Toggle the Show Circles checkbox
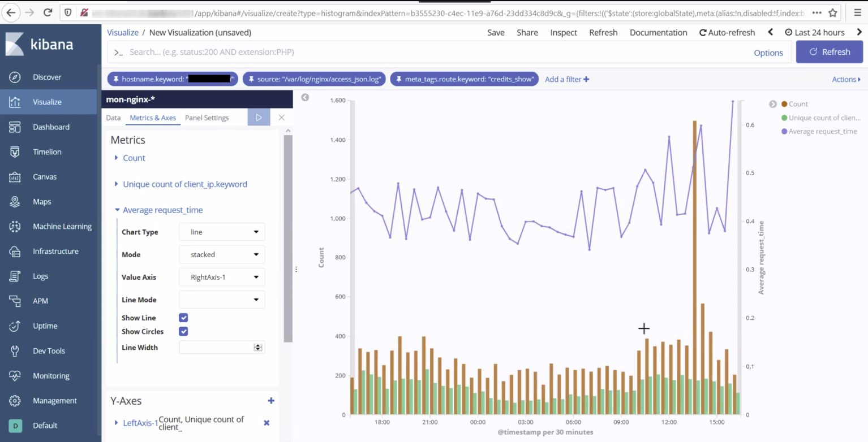This screenshot has height=442, width=868. click(183, 332)
